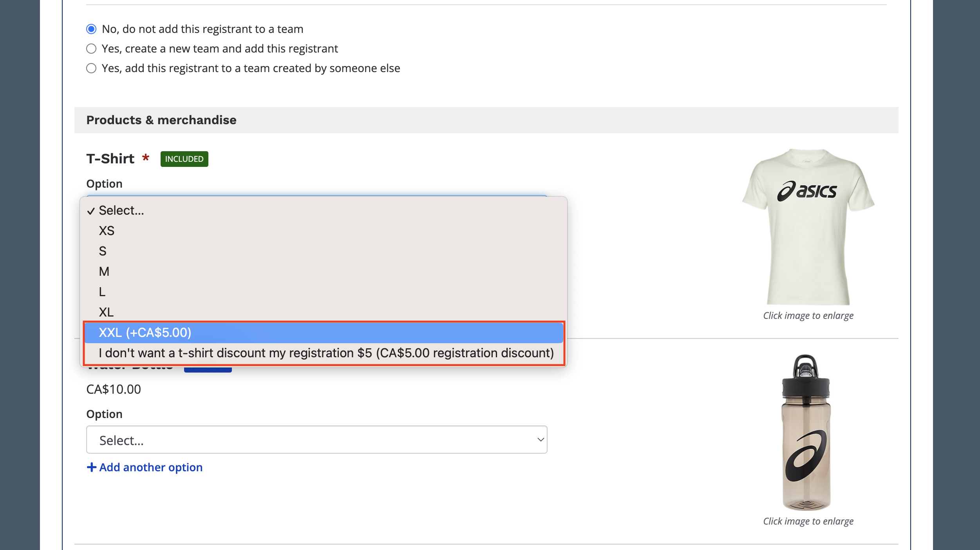Screen dimensions: 980x550
Task: Click the checked 'Select...' placeholder option
Action: (121, 210)
